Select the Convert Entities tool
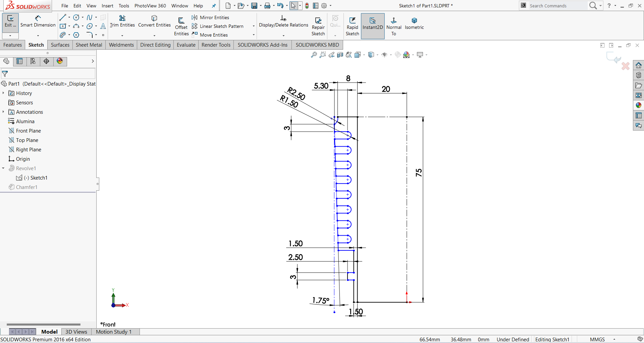Screen dimensions: 644x343 [154, 21]
